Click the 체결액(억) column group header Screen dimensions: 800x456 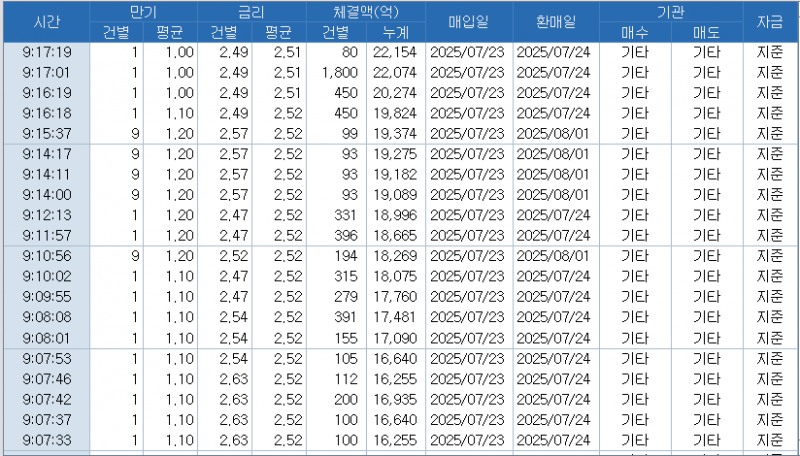[x=364, y=11]
